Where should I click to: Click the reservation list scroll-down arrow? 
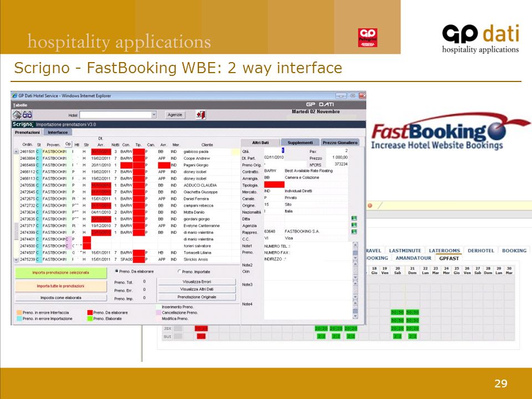click(16, 259)
